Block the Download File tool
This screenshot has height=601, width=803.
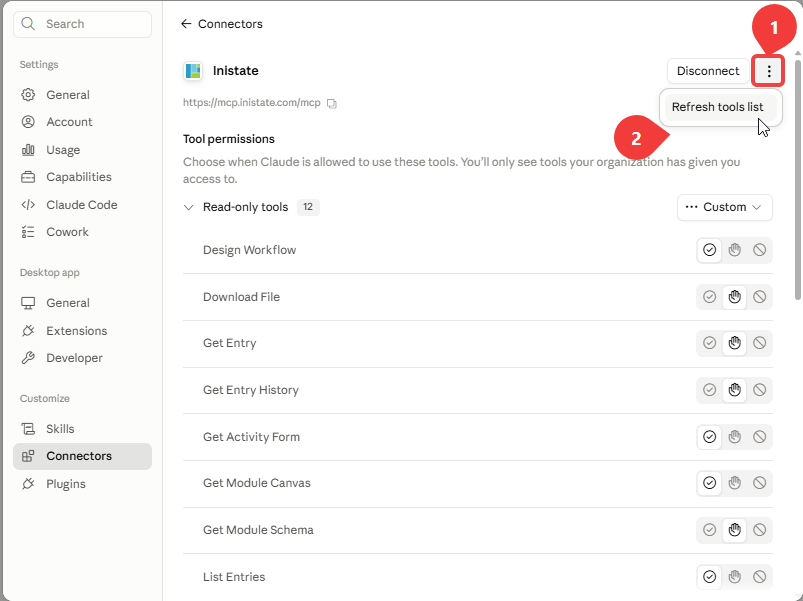pos(759,297)
